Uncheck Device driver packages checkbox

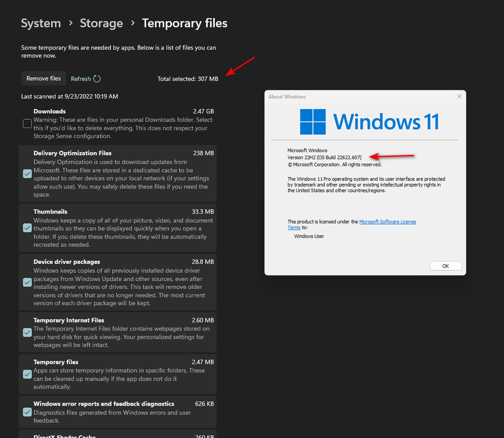[x=27, y=283]
